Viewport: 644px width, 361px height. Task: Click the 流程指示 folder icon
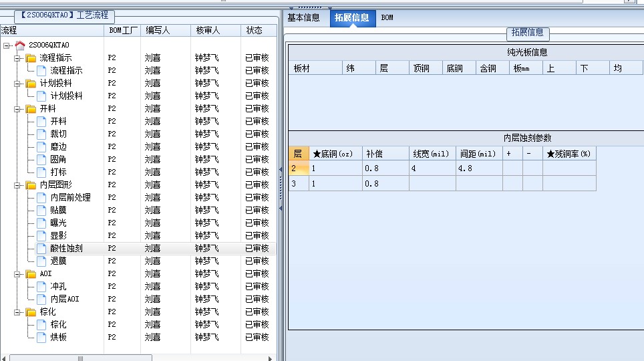pyautogui.click(x=31, y=58)
